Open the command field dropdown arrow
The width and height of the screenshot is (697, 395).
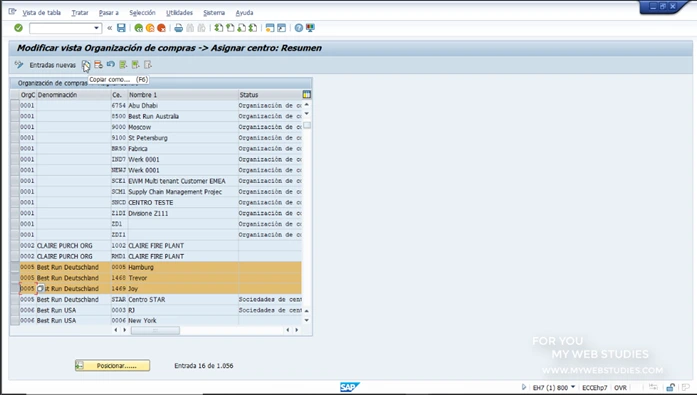(x=96, y=28)
